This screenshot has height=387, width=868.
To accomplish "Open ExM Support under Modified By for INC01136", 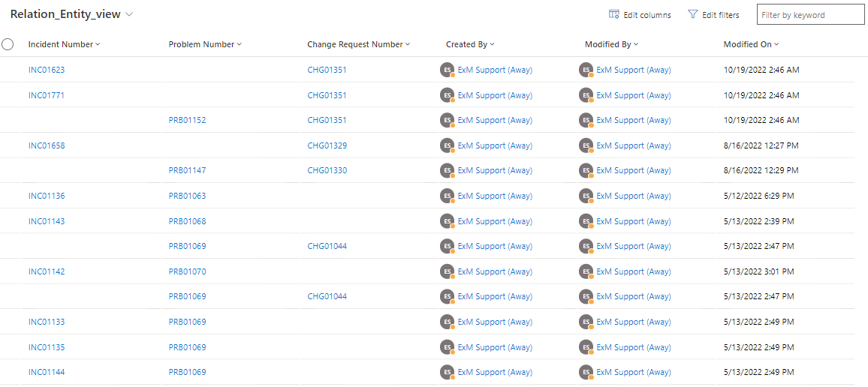I will click(634, 196).
